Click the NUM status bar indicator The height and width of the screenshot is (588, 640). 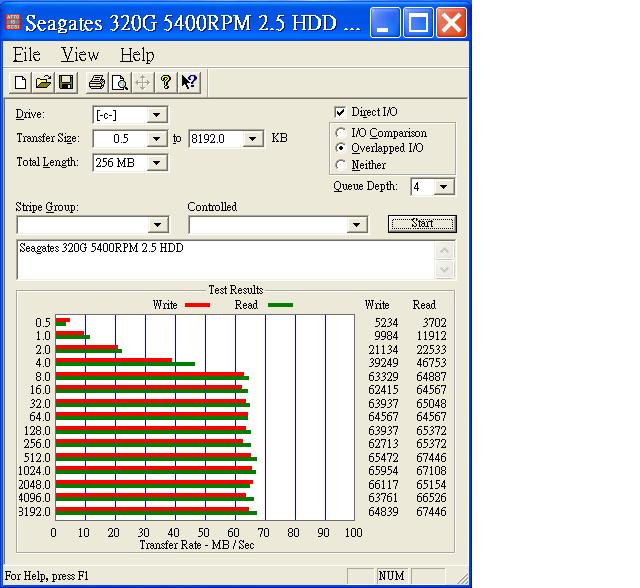[x=391, y=576]
